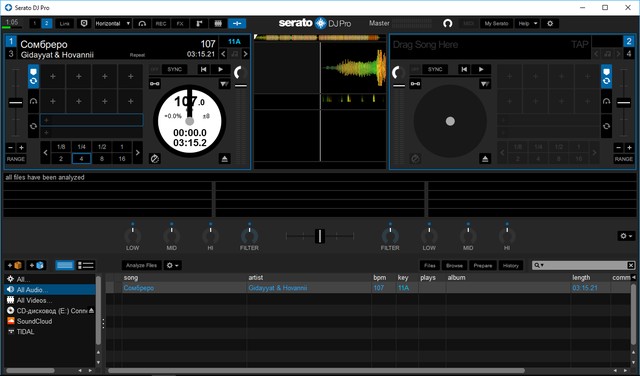Open the FX effects panel
Screen dimensions: 640x376
(180, 24)
